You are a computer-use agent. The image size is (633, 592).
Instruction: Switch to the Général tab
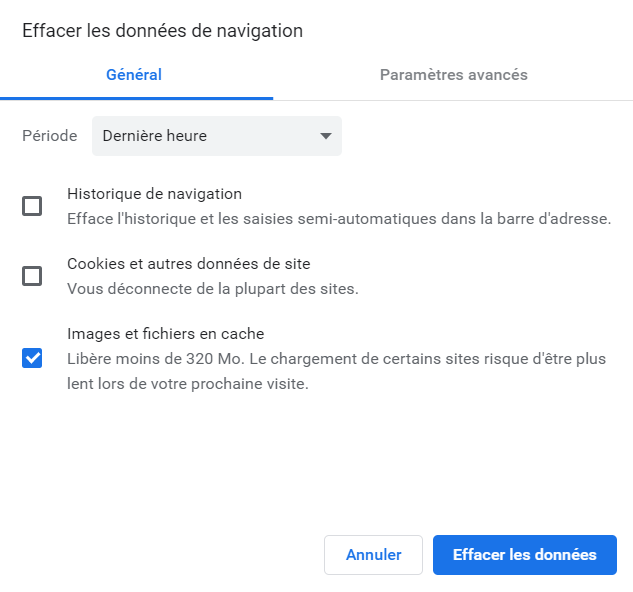tap(134, 75)
